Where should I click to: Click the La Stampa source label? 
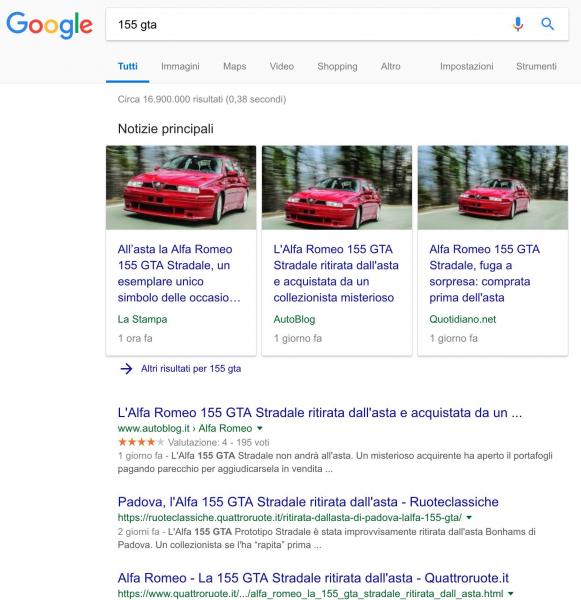click(x=142, y=319)
